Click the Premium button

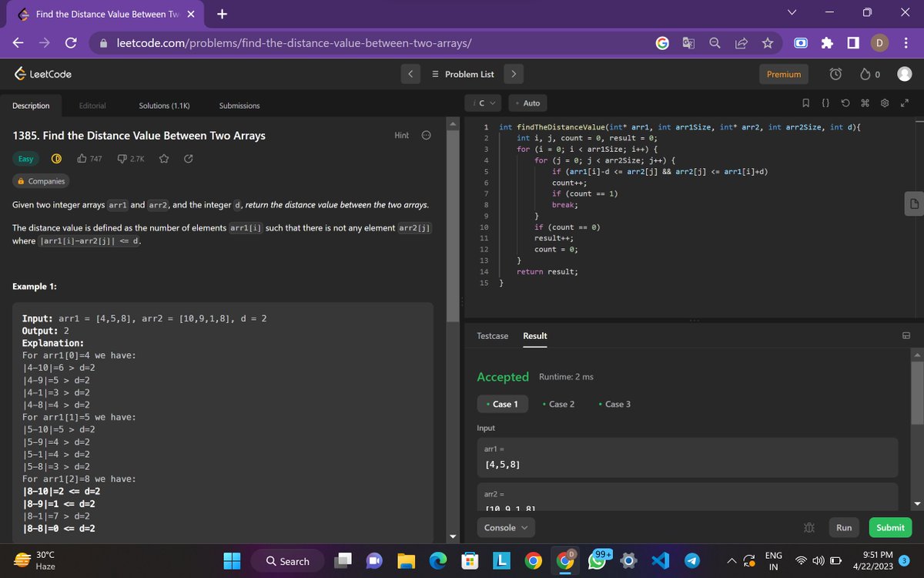pyautogui.click(x=784, y=74)
